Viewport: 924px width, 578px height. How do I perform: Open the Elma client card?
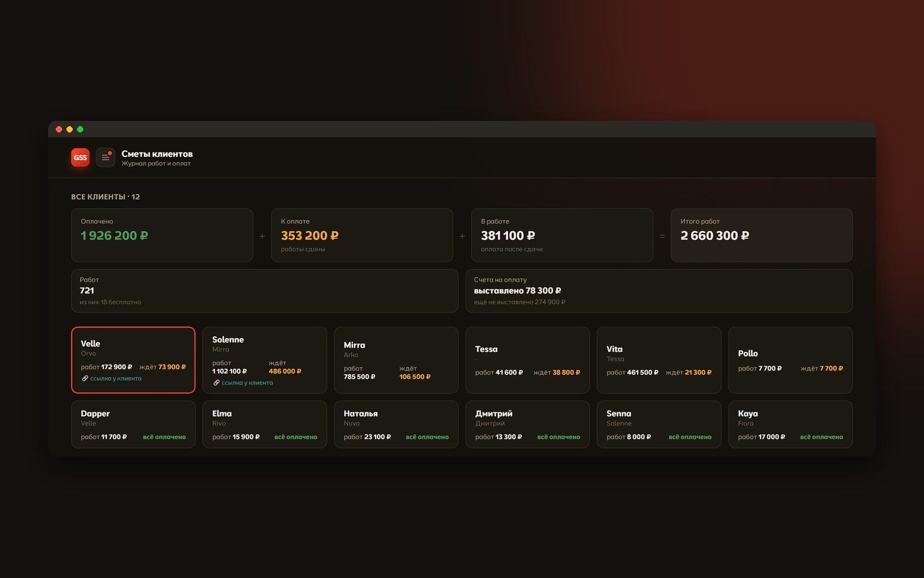265,424
